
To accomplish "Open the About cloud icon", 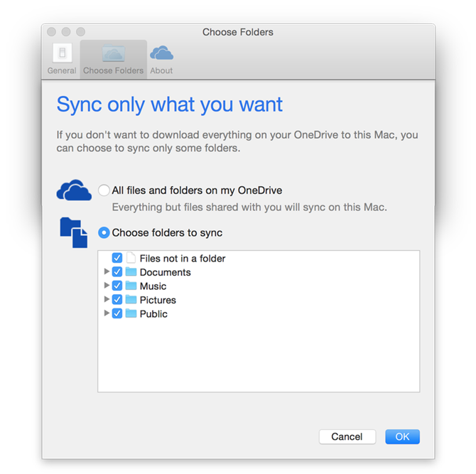I will (161, 53).
